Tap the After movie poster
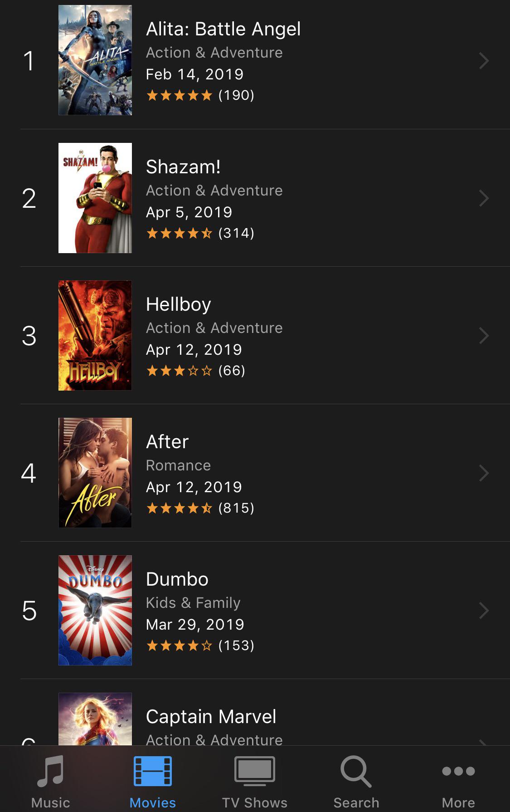 click(x=95, y=473)
